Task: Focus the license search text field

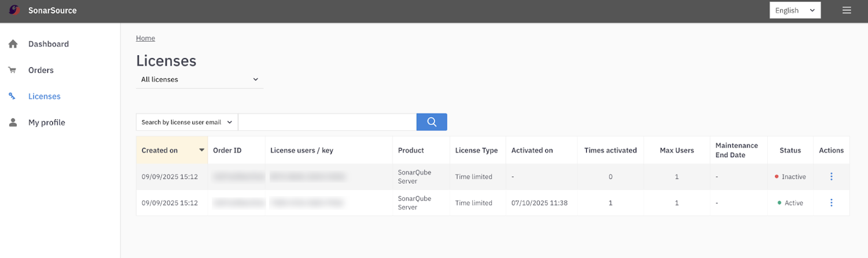Action: click(327, 122)
